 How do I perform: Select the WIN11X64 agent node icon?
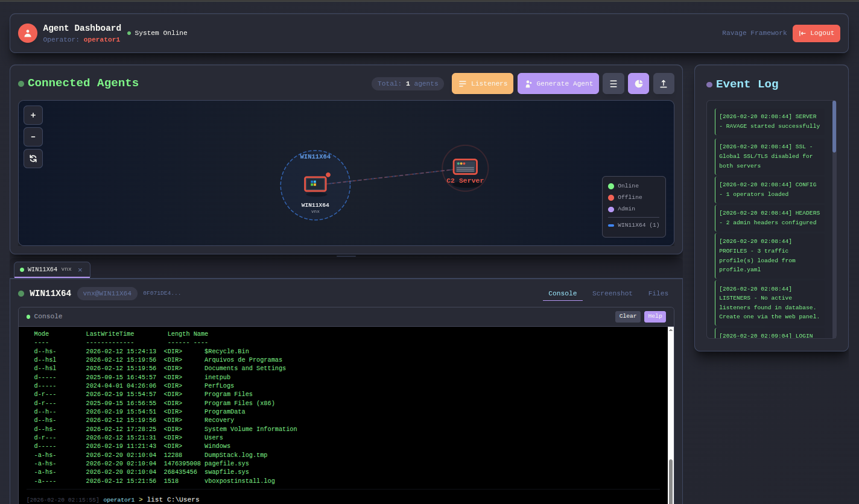click(315, 184)
